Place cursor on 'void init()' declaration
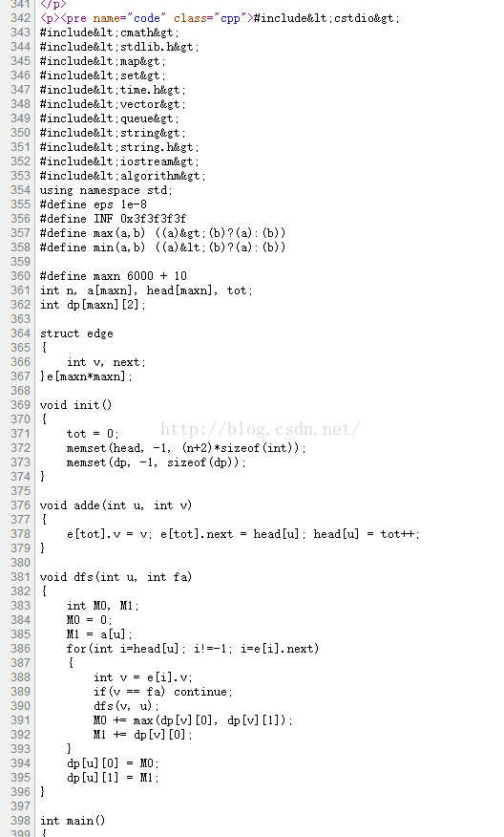Screen dimensions: 504x837 coord(75,405)
